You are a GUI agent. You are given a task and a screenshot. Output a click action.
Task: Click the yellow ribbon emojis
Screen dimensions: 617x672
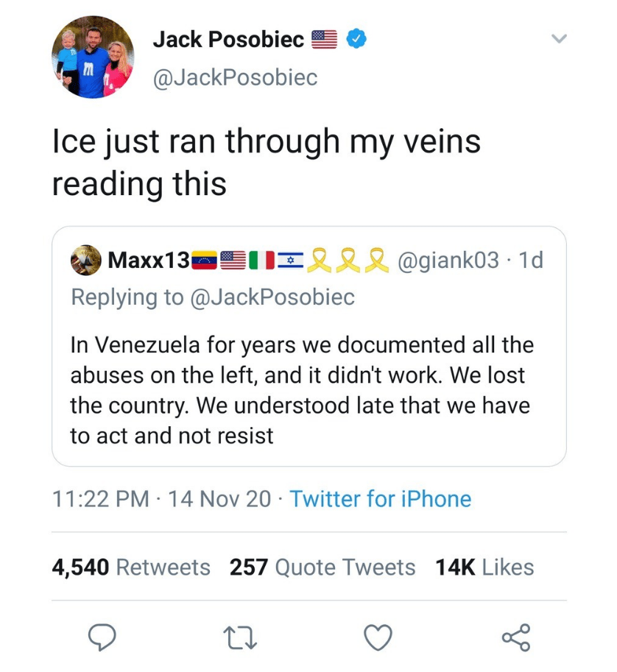point(348,260)
